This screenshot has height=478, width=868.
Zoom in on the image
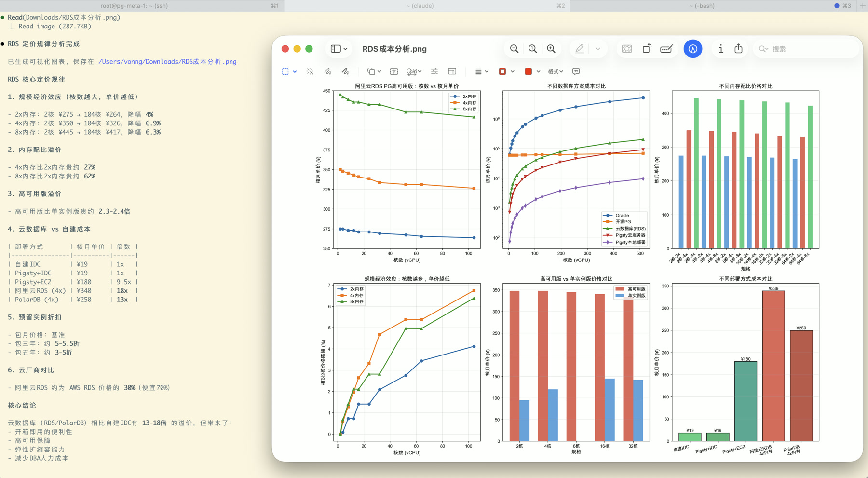click(551, 48)
